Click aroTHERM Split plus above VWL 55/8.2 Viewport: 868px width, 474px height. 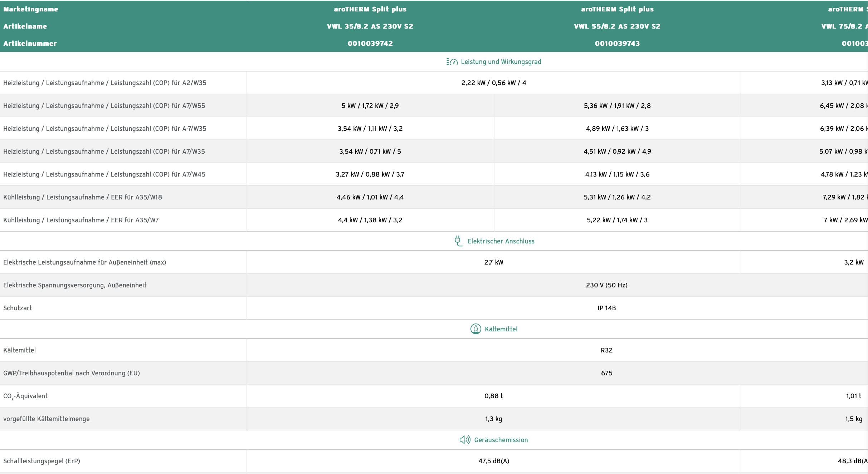(617, 9)
